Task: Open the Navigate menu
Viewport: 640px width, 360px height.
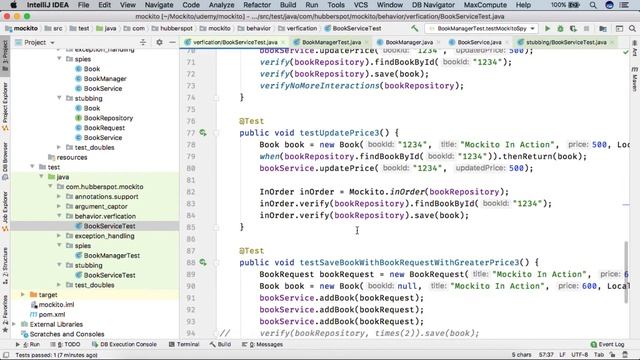Action: point(159,5)
